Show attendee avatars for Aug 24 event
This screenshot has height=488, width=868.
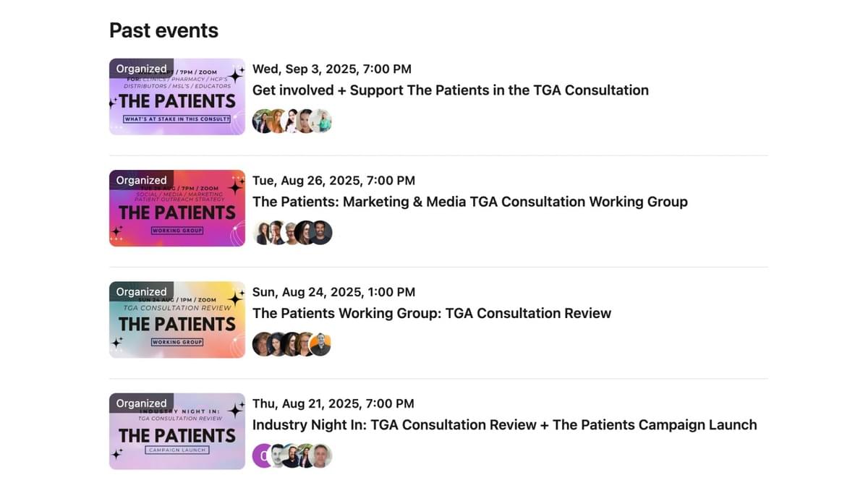tap(292, 344)
